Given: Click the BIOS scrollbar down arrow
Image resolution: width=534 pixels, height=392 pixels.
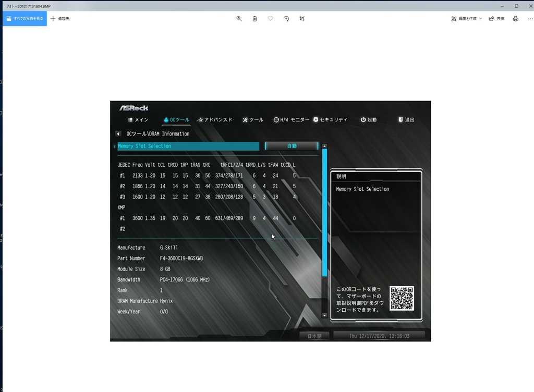Looking at the screenshot, I should point(324,315).
